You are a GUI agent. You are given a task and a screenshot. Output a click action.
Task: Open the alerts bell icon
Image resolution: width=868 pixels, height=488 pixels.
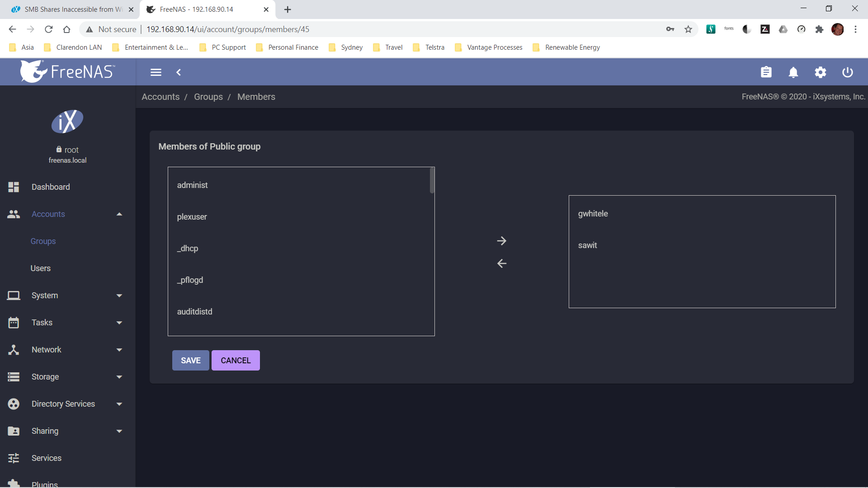[793, 72]
